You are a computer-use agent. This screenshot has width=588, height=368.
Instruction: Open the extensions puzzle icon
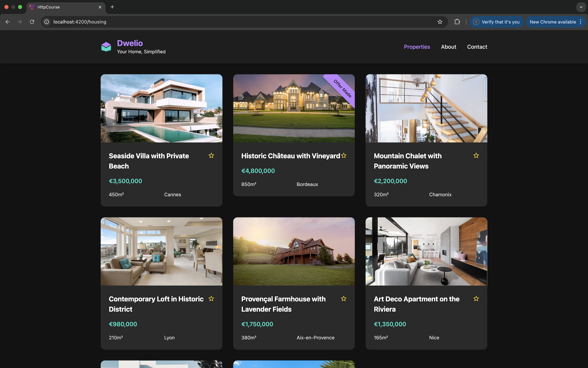click(457, 22)
